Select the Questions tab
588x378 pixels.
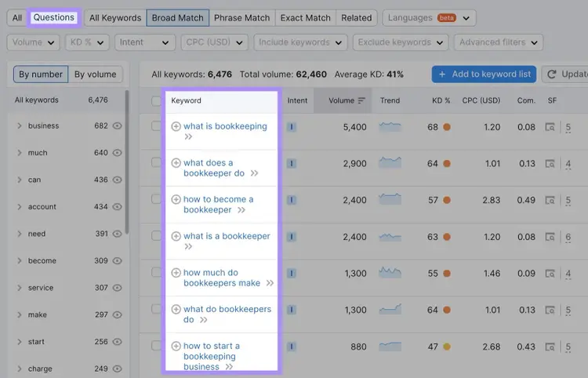coord(53,17)
